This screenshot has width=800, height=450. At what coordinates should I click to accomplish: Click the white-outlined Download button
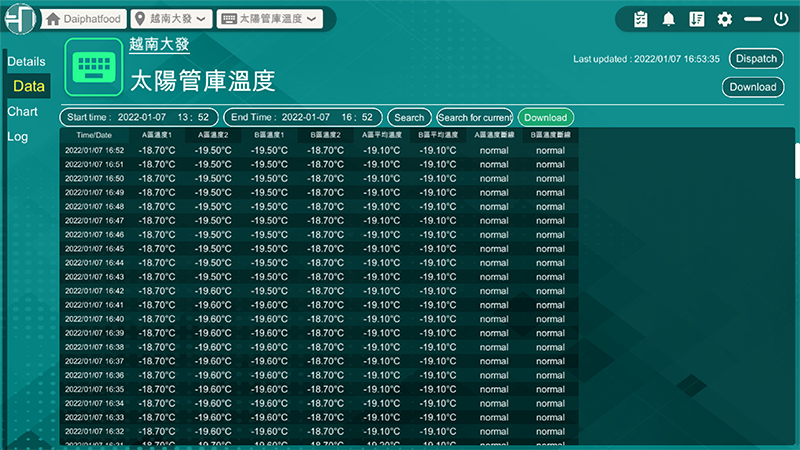[x=752, y=87]
